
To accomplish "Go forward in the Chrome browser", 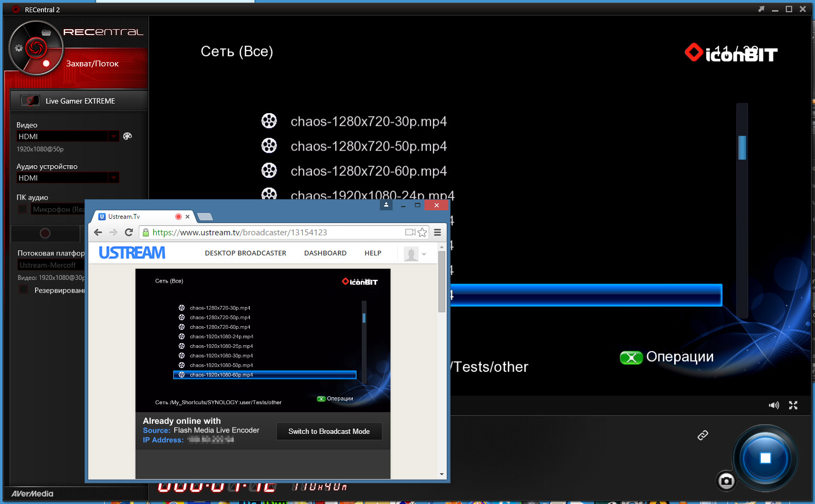I will pos(113,232).
